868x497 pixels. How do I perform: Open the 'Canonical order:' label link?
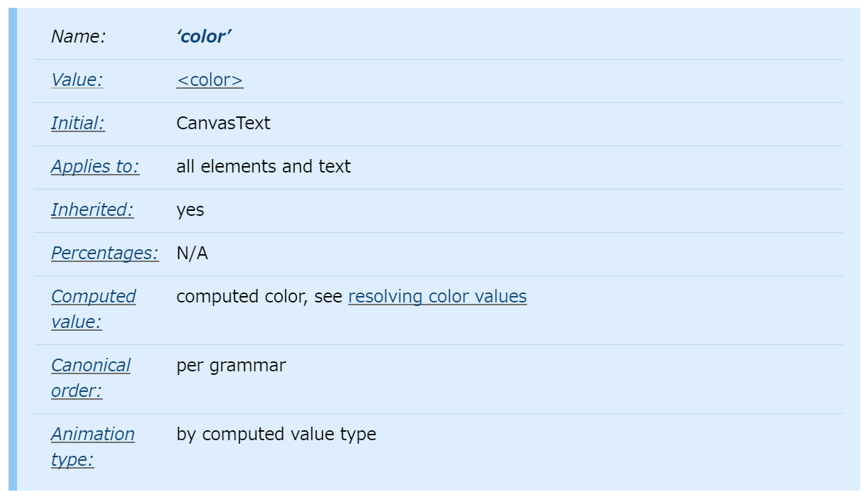[x=90, y=366]
